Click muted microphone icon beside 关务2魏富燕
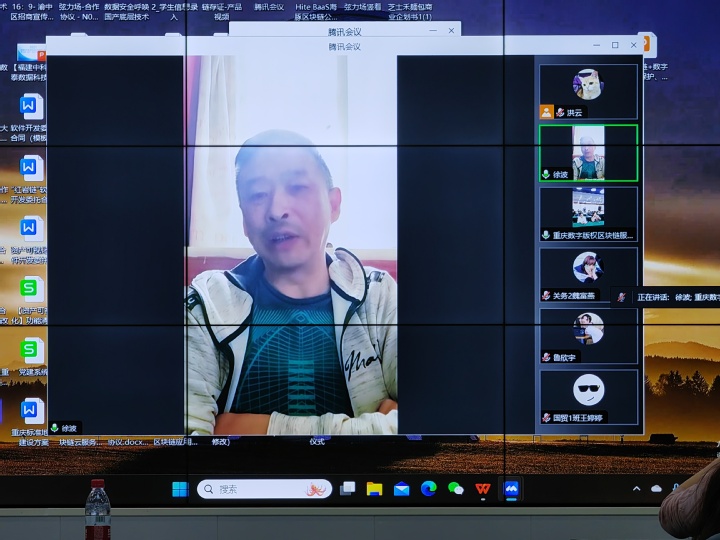This screenshot has width=720, height=540. pos(546,296)
